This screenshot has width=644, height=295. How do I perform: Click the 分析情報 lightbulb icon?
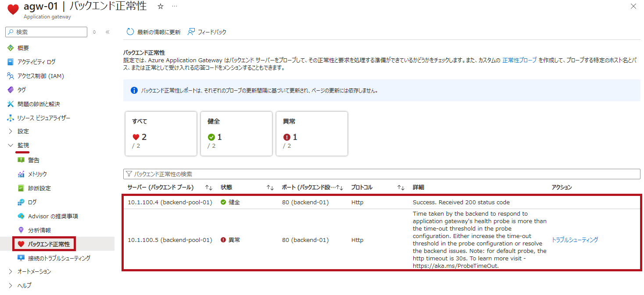coord(21,230)
